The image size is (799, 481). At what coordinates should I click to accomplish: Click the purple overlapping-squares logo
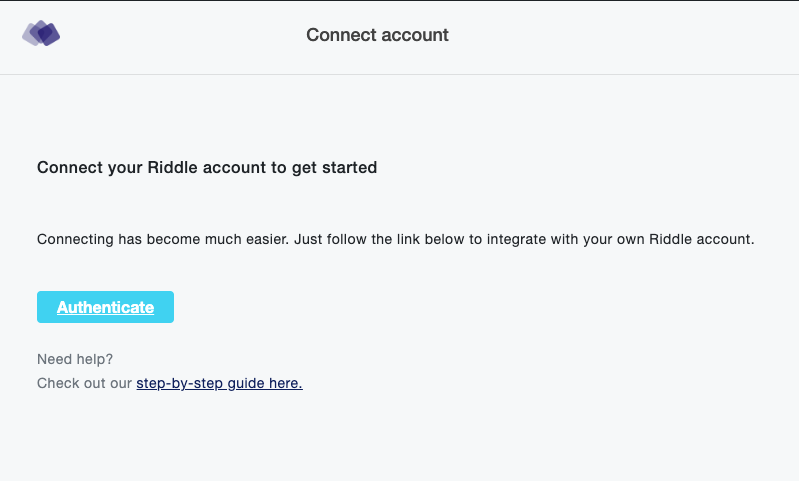tap(41, 34)
